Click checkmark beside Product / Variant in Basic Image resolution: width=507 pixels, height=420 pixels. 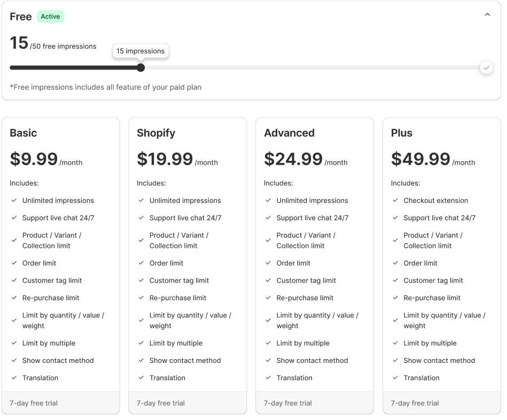tap(14, 240)
